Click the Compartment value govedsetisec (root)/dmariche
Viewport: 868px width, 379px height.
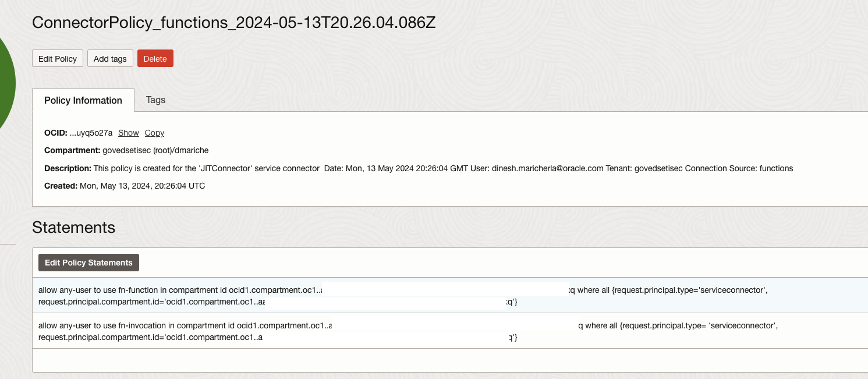[x=155, y=150]
